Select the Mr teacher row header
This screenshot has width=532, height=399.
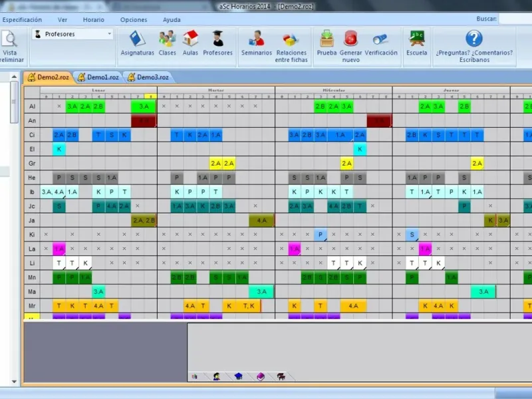point(32,306)
